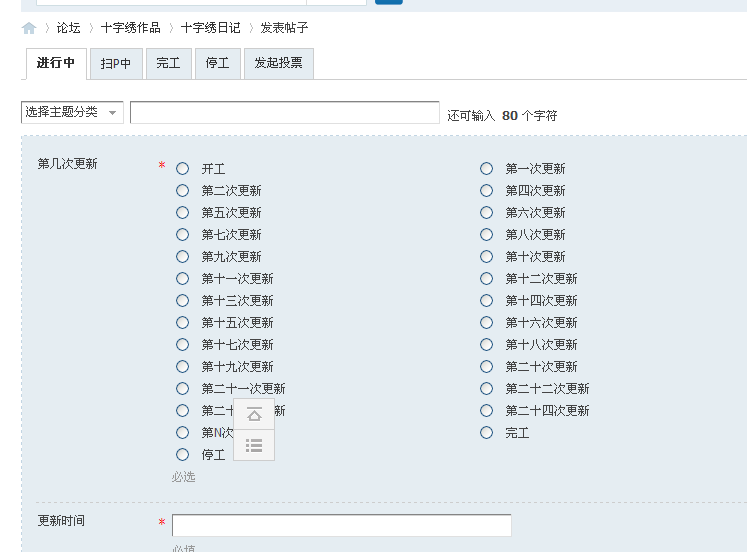Select 第十七次更新 radio button
The image size is (747, 552).
click(x=182, y=344)
